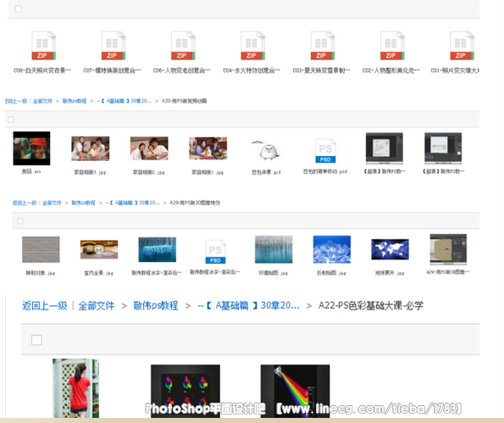Open the 室内全景.jpg panorama thumbnail
This screenshot has height=423, width=504.
pyautogui.click(x=99, y=249)
